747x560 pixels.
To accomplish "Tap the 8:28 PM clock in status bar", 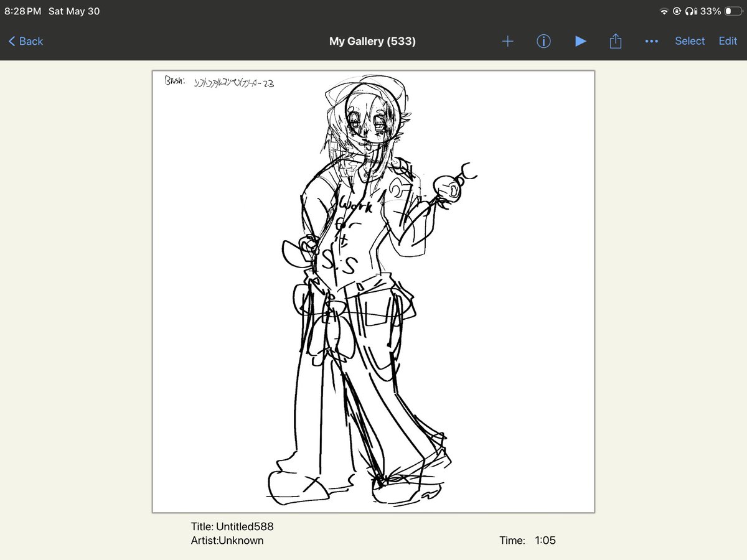I will pyautogui.click(x=22, y=11).
